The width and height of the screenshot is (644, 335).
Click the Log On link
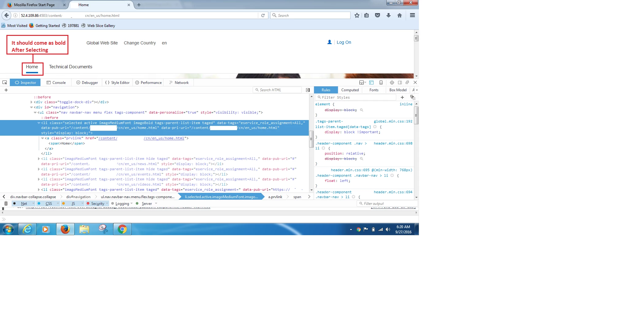tap(343, 43)
